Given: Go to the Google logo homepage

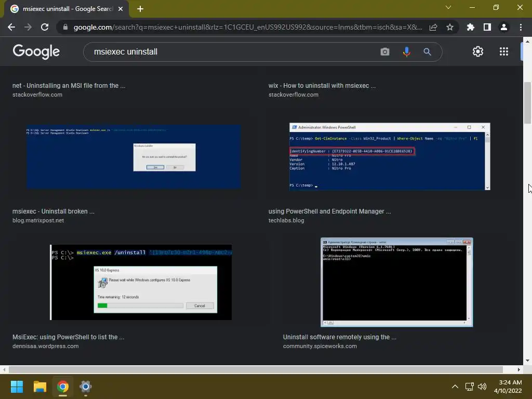Looking at the screenshot, I should [36, 51].
